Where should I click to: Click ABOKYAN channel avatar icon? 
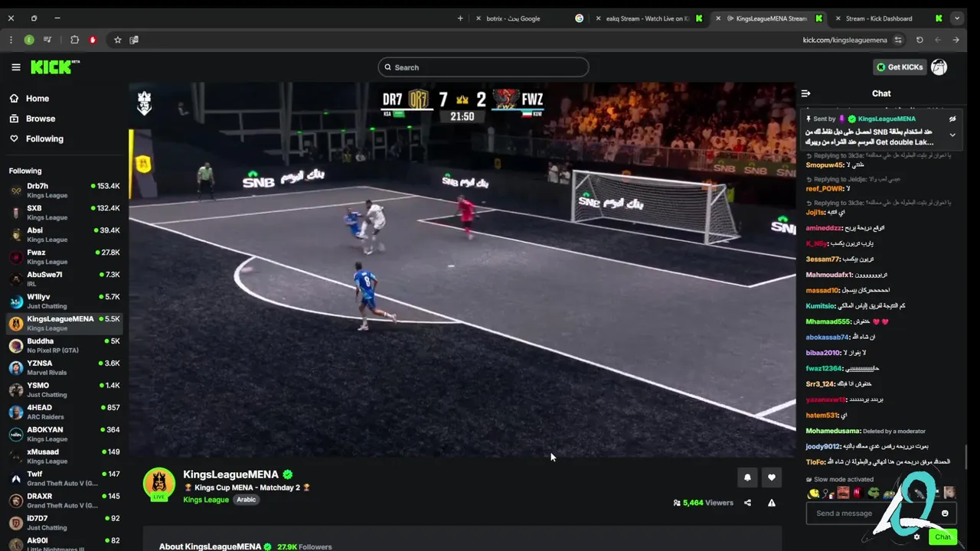click(16, 435)
